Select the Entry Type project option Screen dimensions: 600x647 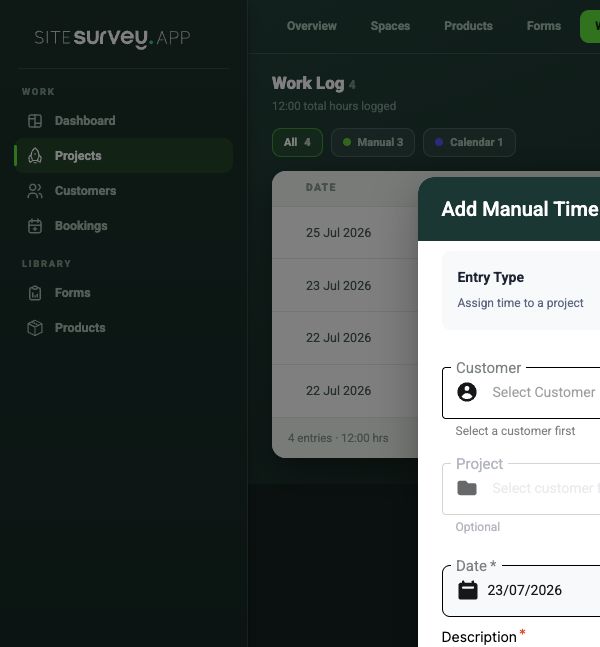coord(521,290)
